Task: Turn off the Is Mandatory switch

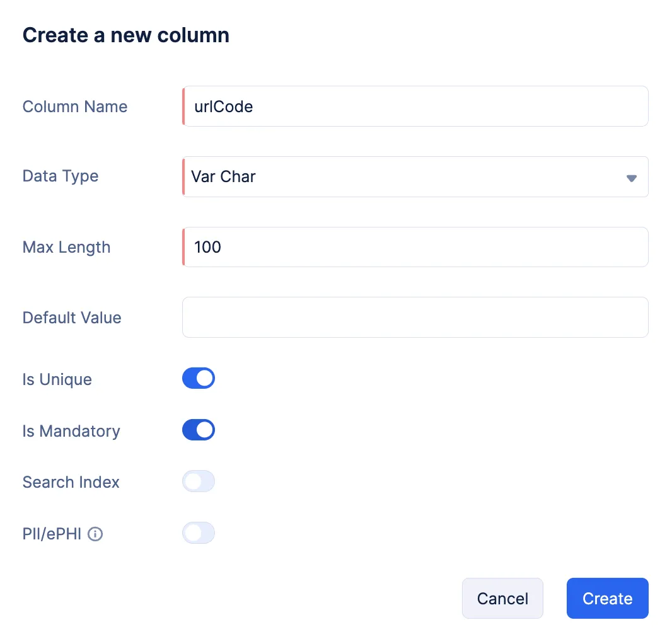Action: (199, 430)
